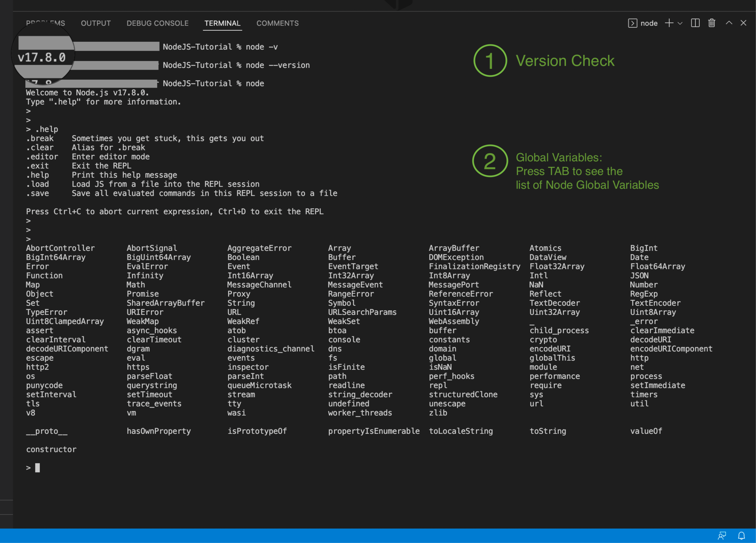Click 'encodeURIComponent' in globals list
Screen dimensions: 756x543
(x=671, y=349)
